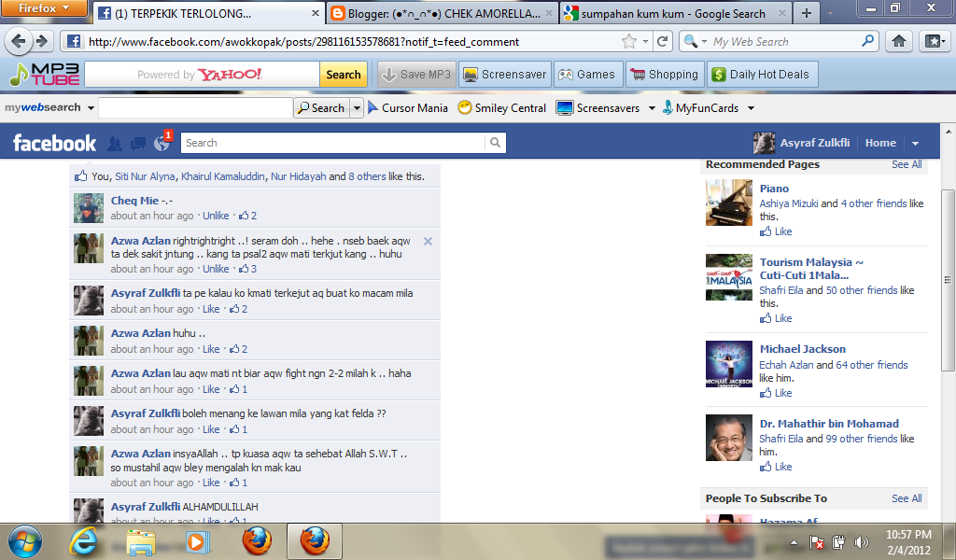
Task: Open URL history dropdown arrow
Action: (645, 41)
